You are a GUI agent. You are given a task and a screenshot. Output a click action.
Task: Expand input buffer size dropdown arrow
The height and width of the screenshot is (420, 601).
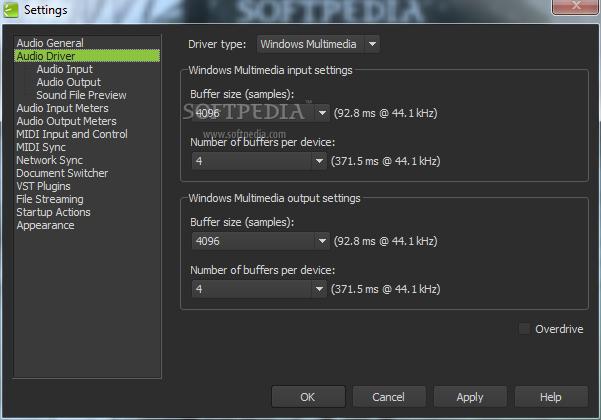pyautogui.click(x=322, y=113)
